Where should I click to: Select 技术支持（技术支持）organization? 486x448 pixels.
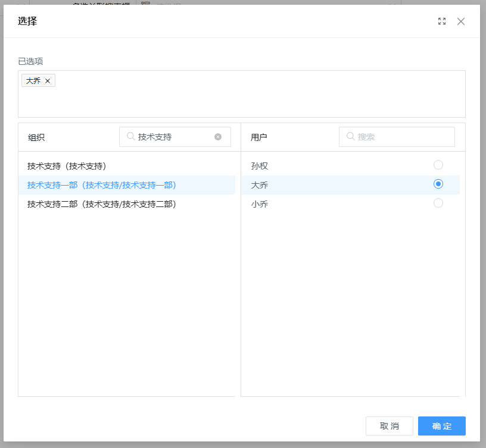(x=71, y=166)
